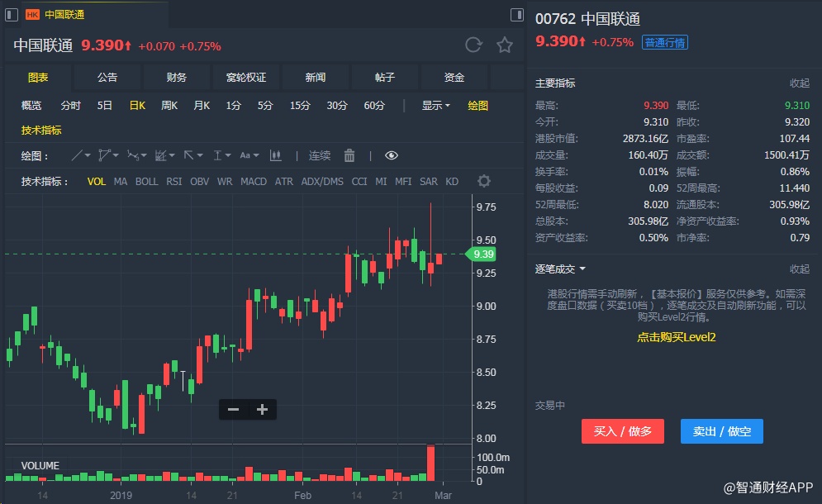Select the 周K chart period
This screenshot has width=822, height=504.
click(169, 106)
